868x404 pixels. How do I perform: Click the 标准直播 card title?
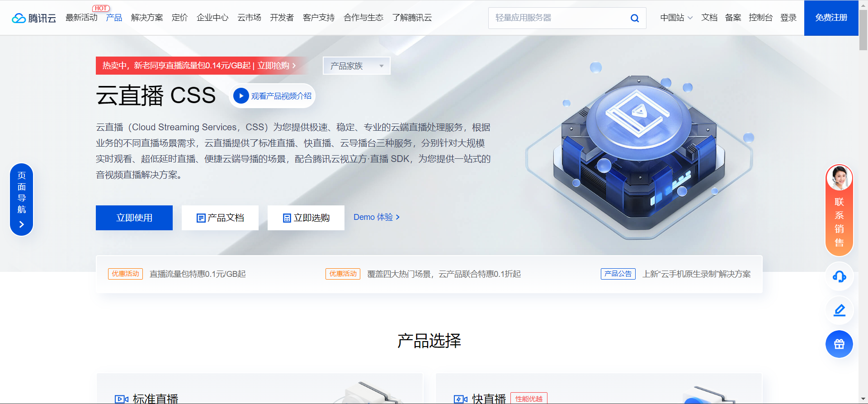(156, 399)
